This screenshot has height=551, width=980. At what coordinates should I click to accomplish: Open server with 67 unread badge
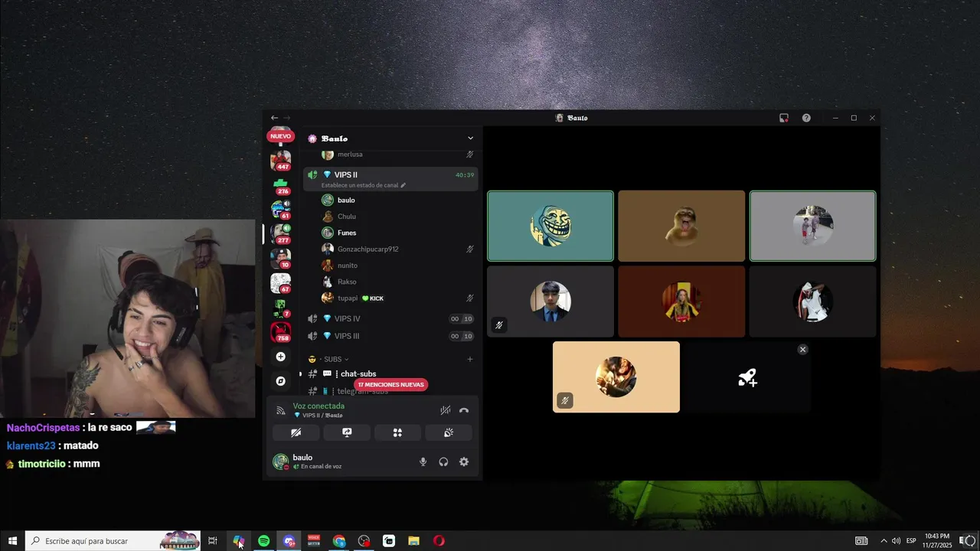[281, 282]
